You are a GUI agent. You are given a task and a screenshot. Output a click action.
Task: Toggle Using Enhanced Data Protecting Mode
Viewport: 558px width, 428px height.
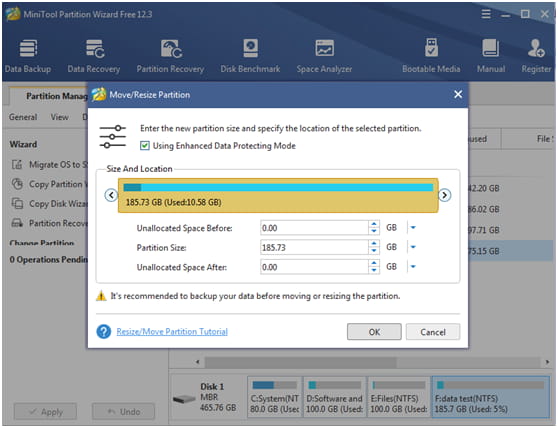(x=145, y=146)
